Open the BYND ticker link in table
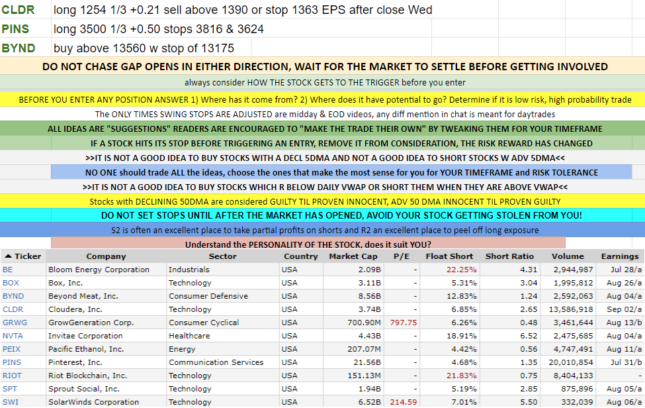 [x=13, y=296]
